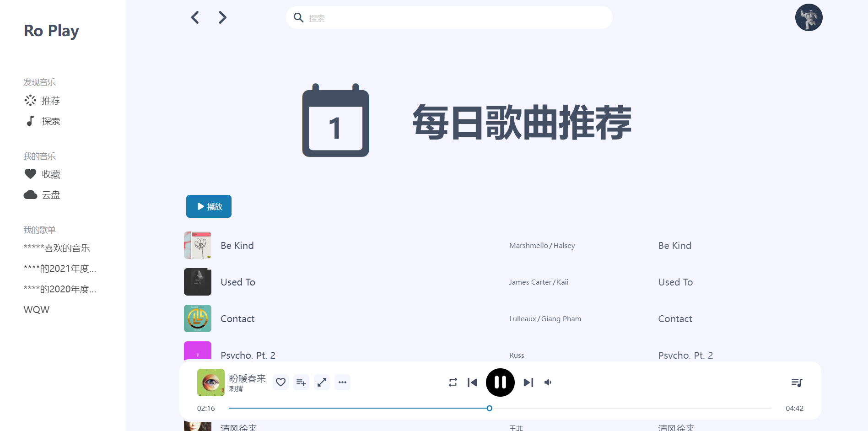
Task: Open artist Russ
Action: click(x=517, y=356)
